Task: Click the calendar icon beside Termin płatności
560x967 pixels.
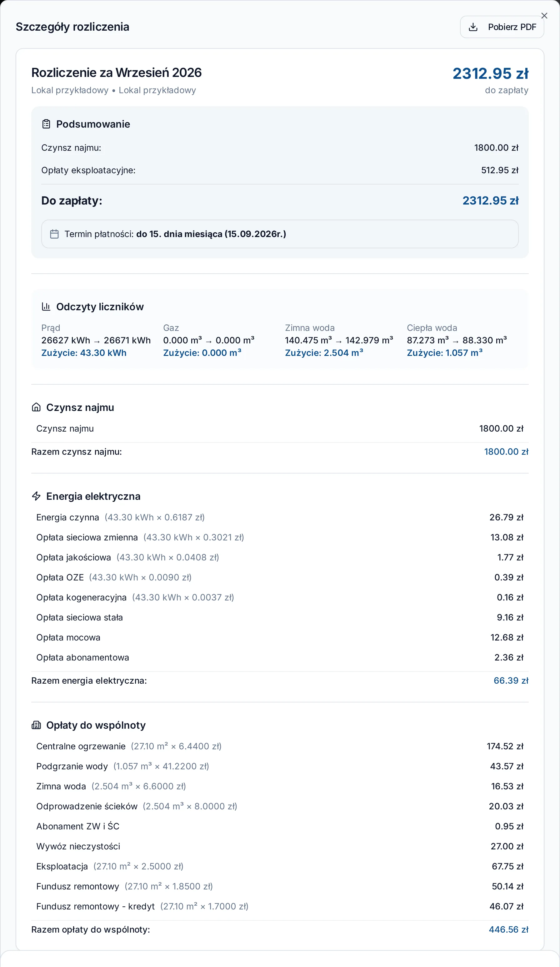Action: pos(54,234)
